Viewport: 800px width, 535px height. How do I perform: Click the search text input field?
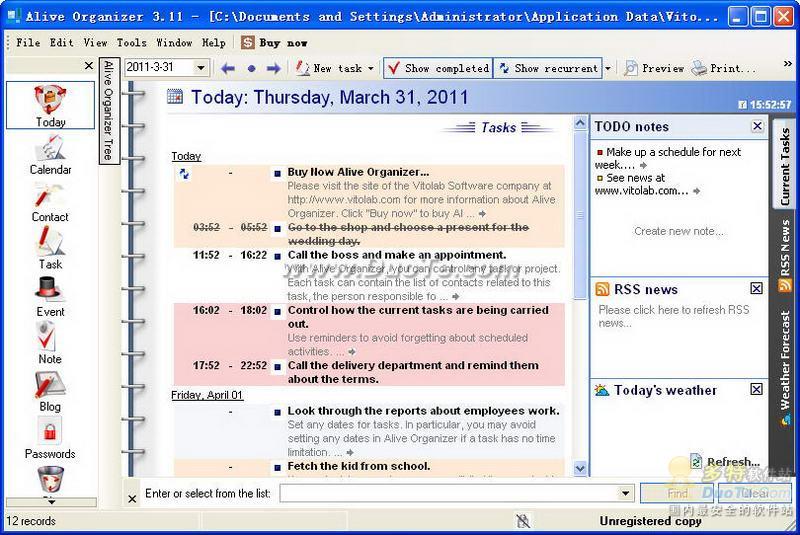(x=449, y=493)
